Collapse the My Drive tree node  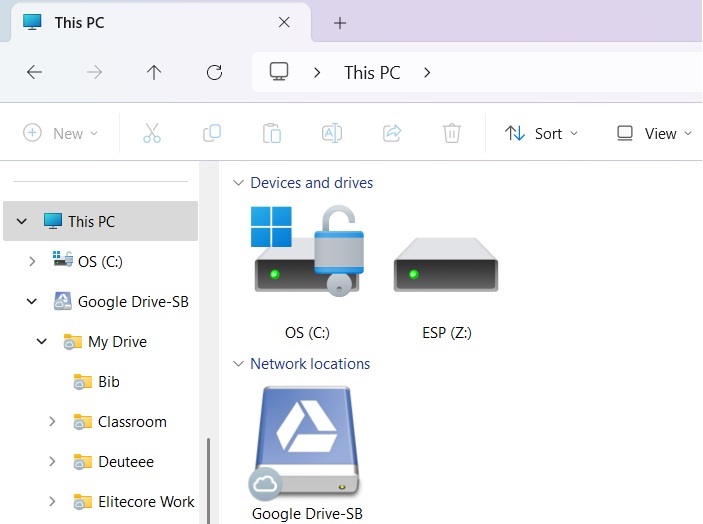(x=42, y=342)
